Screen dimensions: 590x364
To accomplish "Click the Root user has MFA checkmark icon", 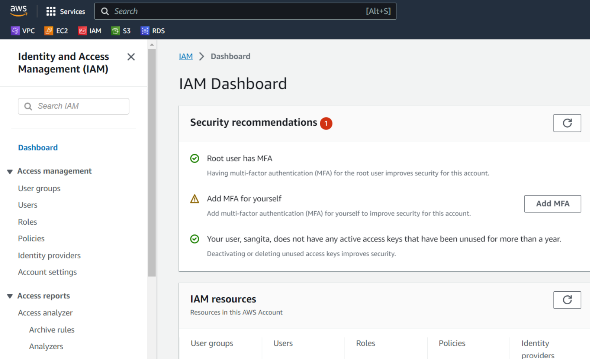I will 194,158.
